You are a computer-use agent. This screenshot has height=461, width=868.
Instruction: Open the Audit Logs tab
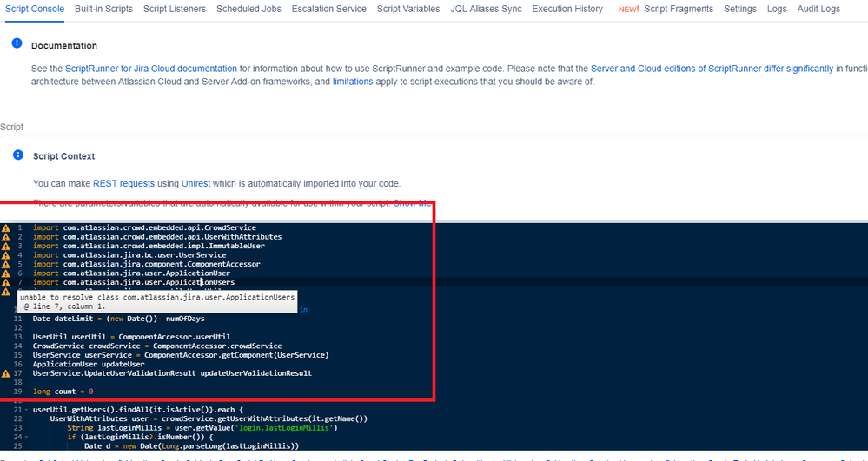tap(818, 9)
